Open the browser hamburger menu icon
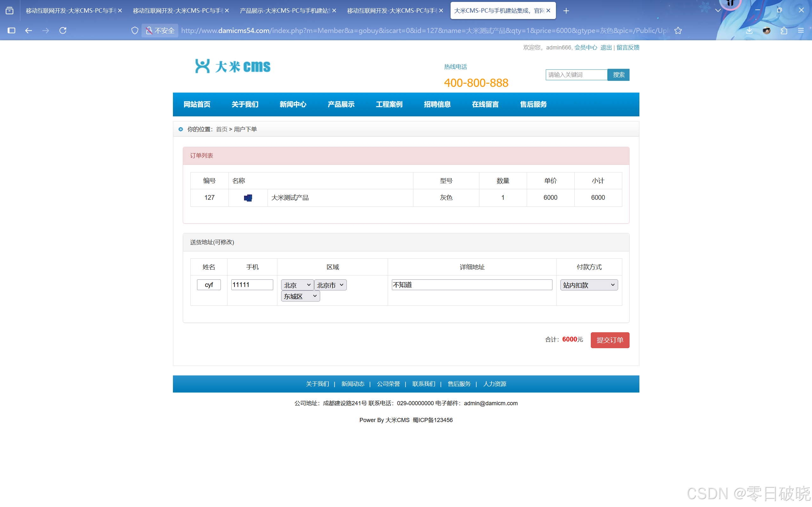The height and width of the screenshot is (507, 812). click(x=801, y=30)
